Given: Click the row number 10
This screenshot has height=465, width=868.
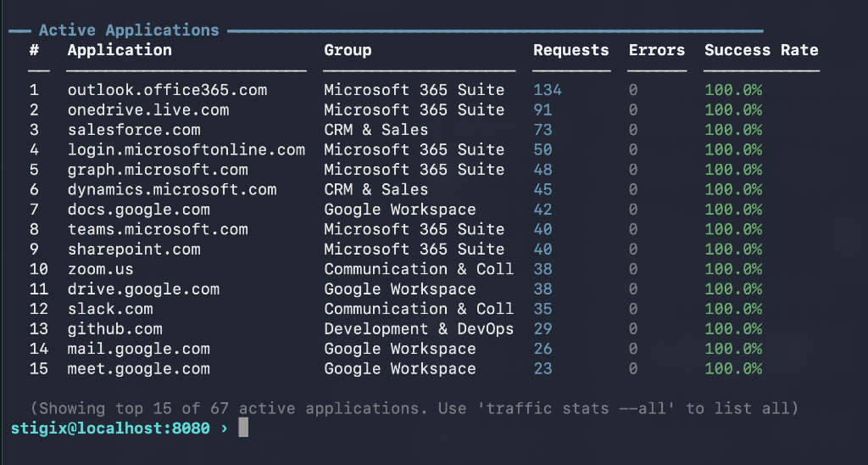Looking at the screenshot, I should (39, 269).
